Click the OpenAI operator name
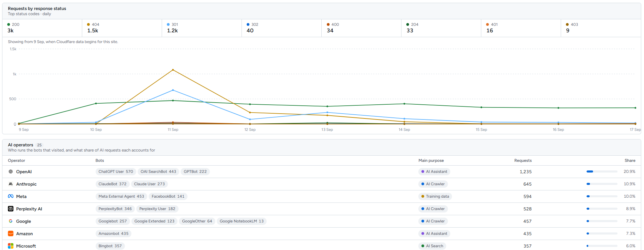This screenshot has width=644, height=250. pos(24,171)
